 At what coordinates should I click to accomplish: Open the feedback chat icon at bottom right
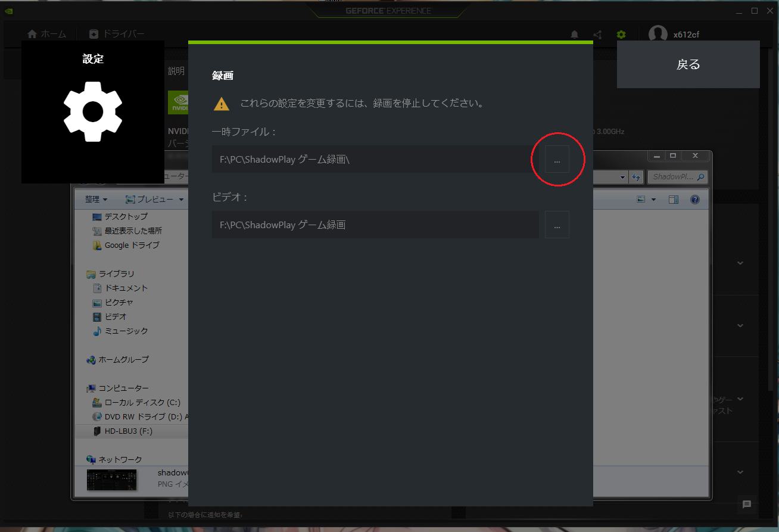(x=747, y=505)
